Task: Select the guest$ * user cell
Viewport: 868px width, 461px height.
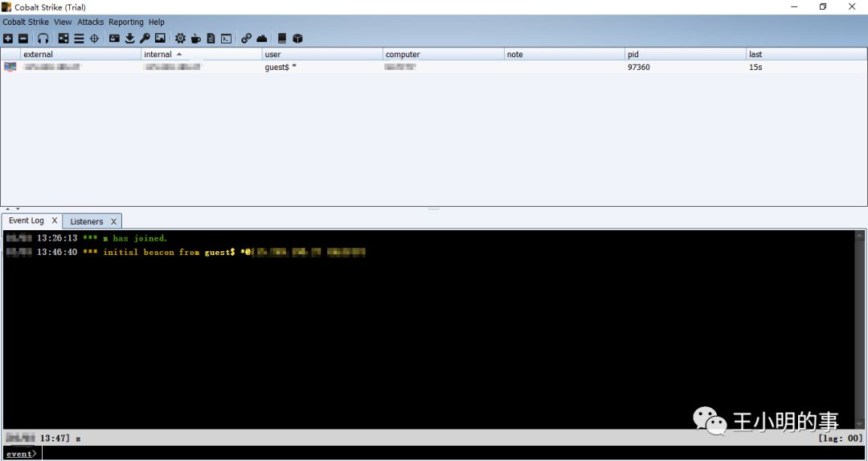Action: [x=322, y=67]
